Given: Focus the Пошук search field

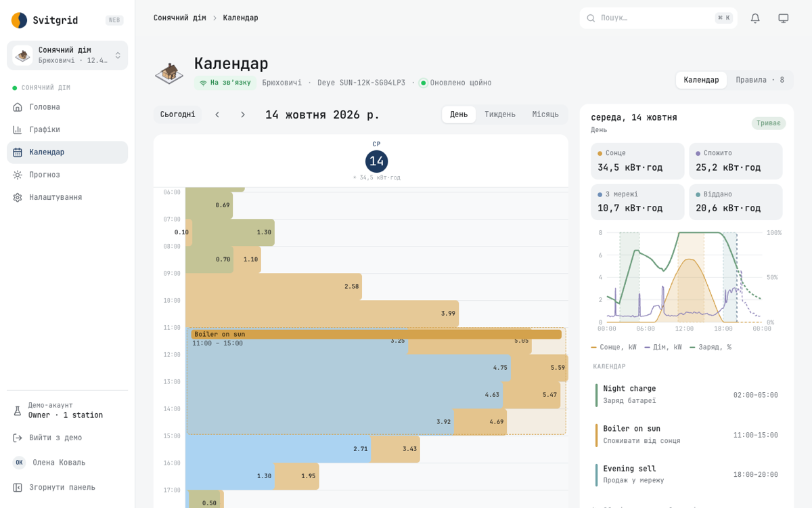Looking at the screenshot, I should tap(658, 18).
